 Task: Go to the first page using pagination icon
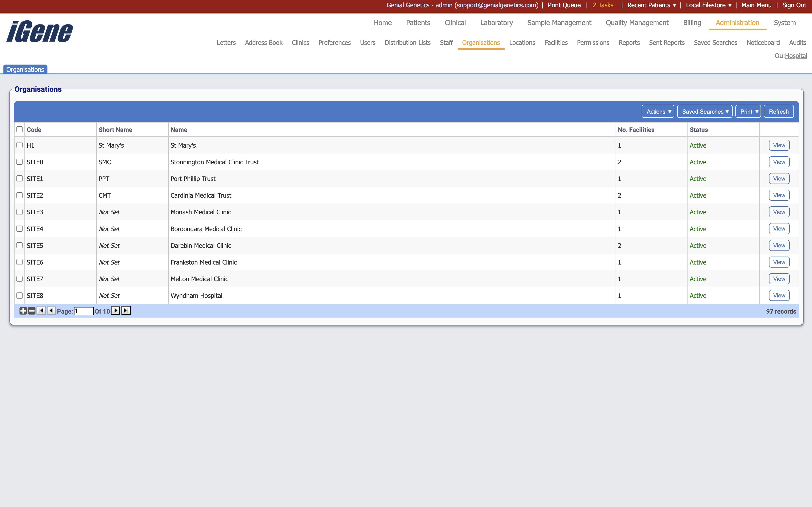pos(41,311)
